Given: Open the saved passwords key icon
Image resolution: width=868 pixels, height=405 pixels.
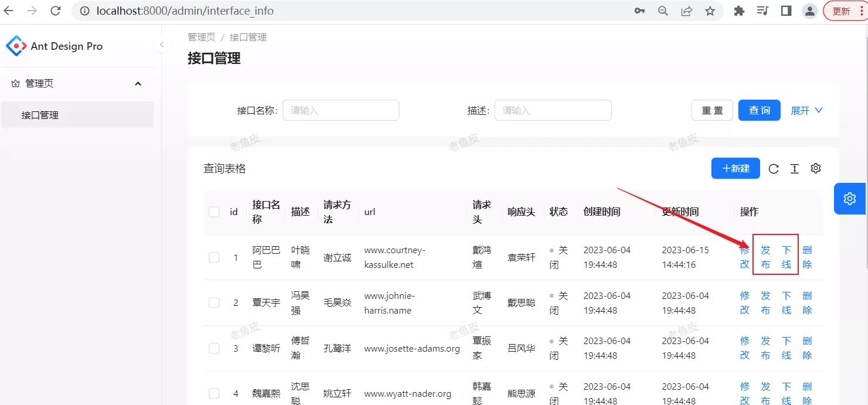Looking at the screenshot, I should (640, 11).
